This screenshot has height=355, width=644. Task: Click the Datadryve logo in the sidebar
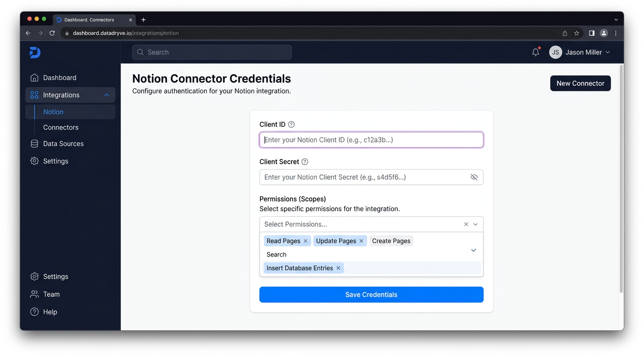35,52
